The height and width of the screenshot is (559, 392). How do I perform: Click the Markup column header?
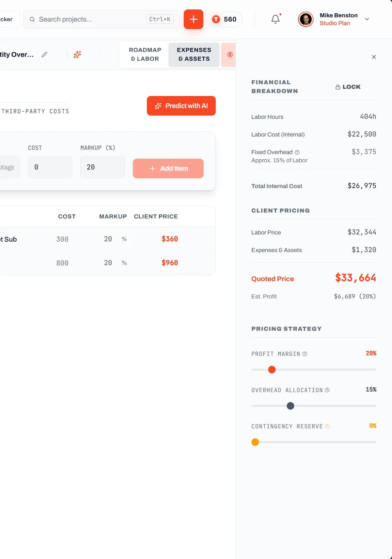(x=113, y=216)
